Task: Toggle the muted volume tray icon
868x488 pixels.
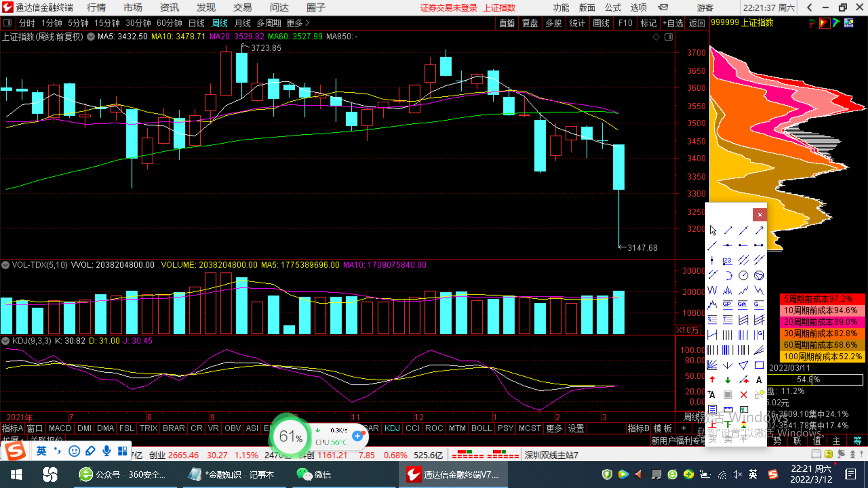Action: pyautogui.click(x=737, y=474)
